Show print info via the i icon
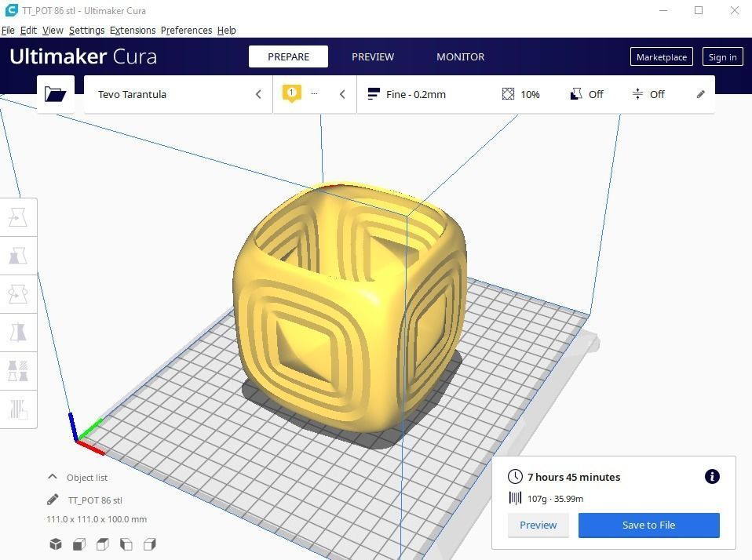This screenshot has width=752, height=560. (x=712, y=476)
